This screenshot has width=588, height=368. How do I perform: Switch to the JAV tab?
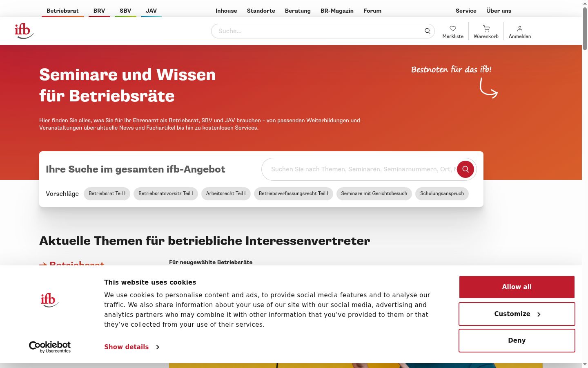151,11
